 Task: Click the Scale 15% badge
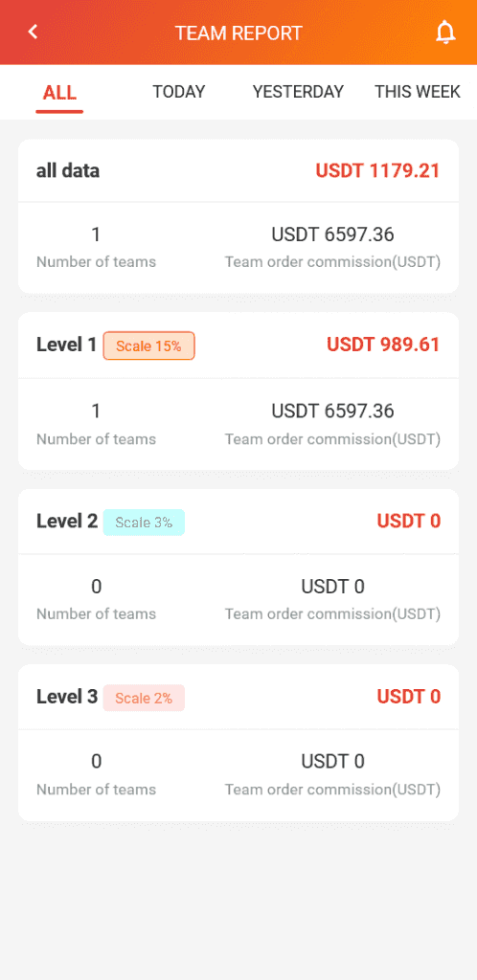148,345
